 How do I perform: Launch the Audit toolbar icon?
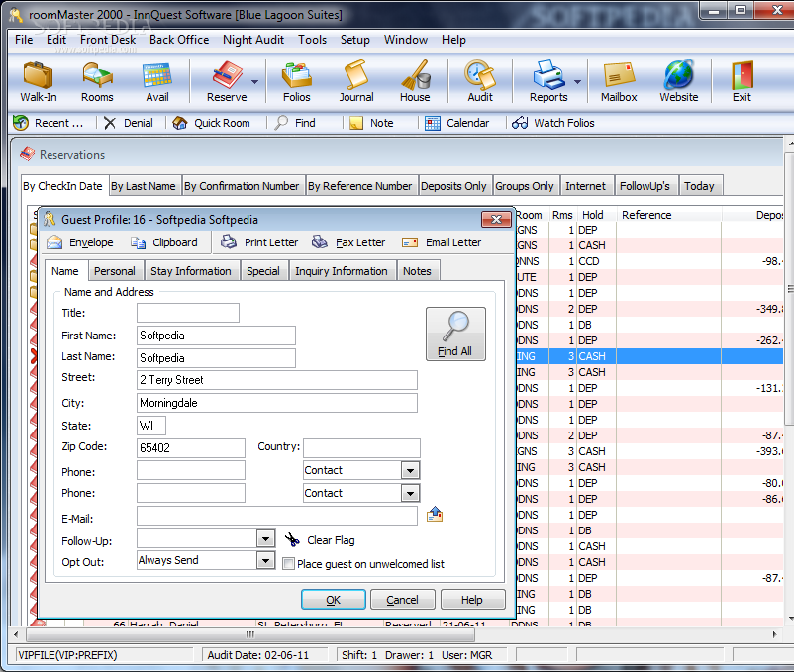pyautogui.click(x=480, y=81)
